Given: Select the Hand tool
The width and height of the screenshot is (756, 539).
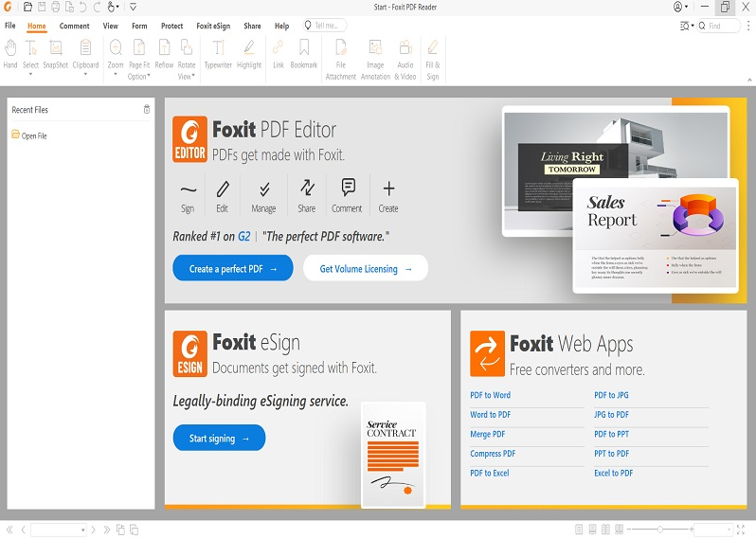Looking at the screenshot, I should click(x=10, y=54).
